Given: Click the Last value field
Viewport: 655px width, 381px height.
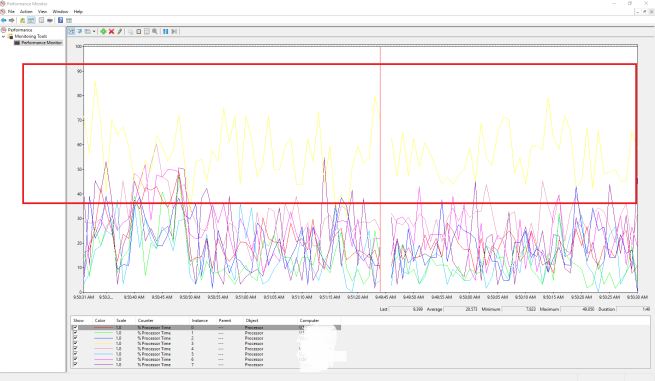Looking at the screenshot, I should pyautogui.click(x=407, y=309).
